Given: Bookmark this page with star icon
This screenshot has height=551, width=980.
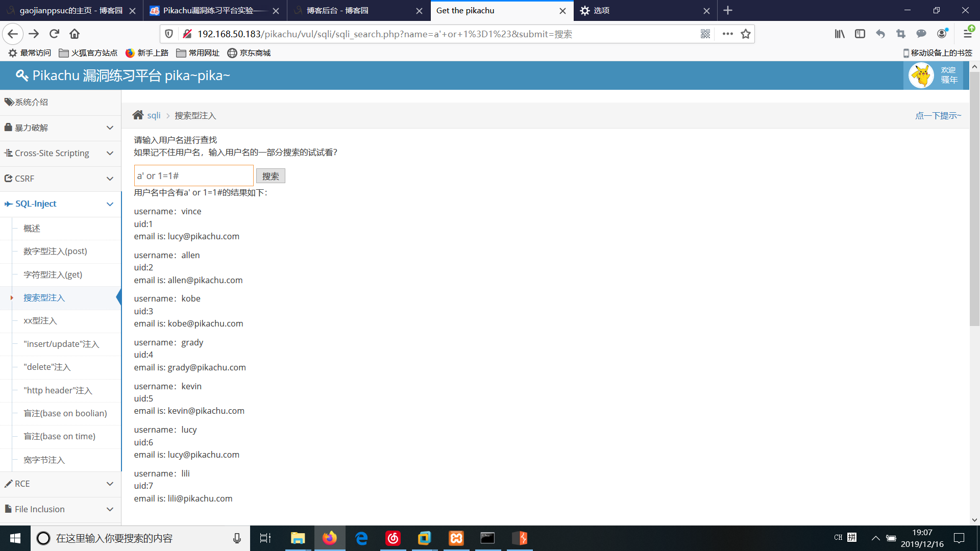Looking at the screenshot, I should pyautogui.click(x=746, y=34).
